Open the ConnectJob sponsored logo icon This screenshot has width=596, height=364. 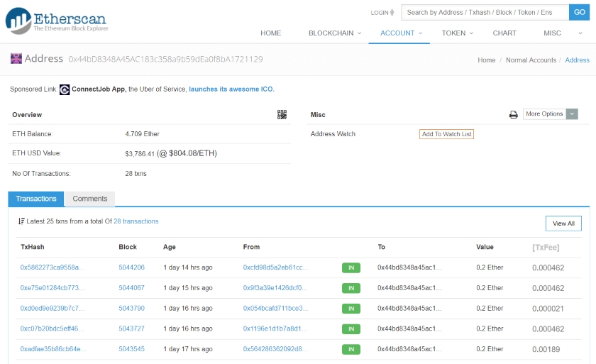click(x=65, y=89)
